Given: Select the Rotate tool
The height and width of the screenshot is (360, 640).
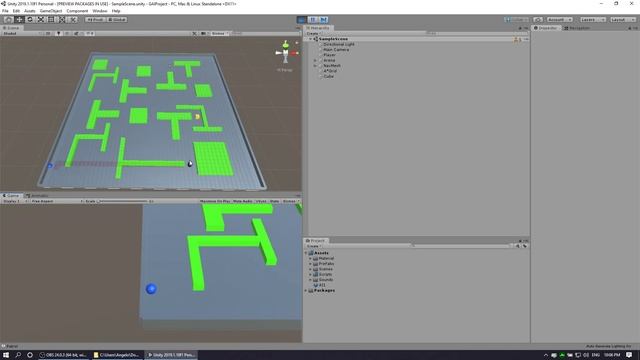Looking at the screenshot, I should [30, 19].
